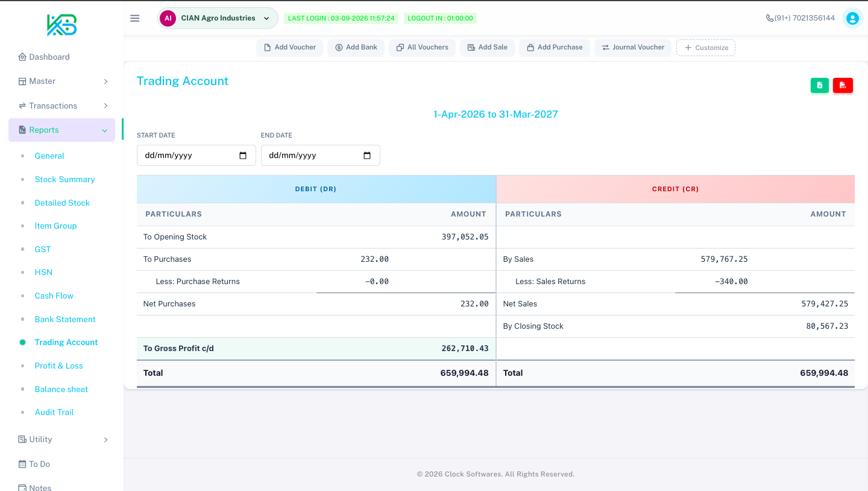Screen dimensions: 868x491
Task: Expand the Utility menu section
Action: click(63, 440)
